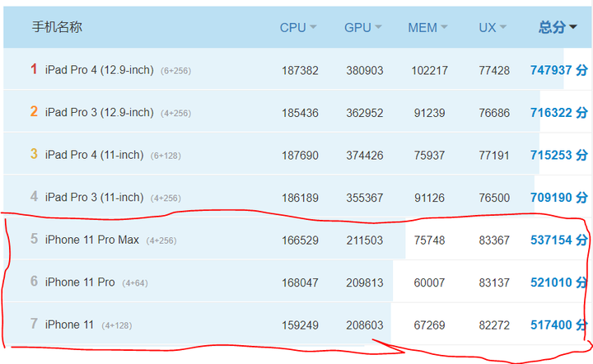Click the (6+256) memory spec label
This screenshot has width=593, height=364.
point(176,71)
